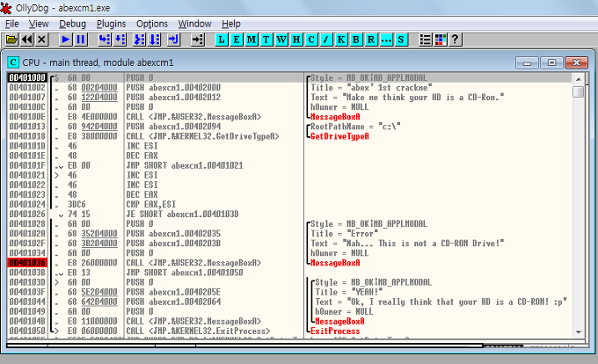Show References with R button
The width and height of the screenshot is (598, 364).
(x=371, y=40)
